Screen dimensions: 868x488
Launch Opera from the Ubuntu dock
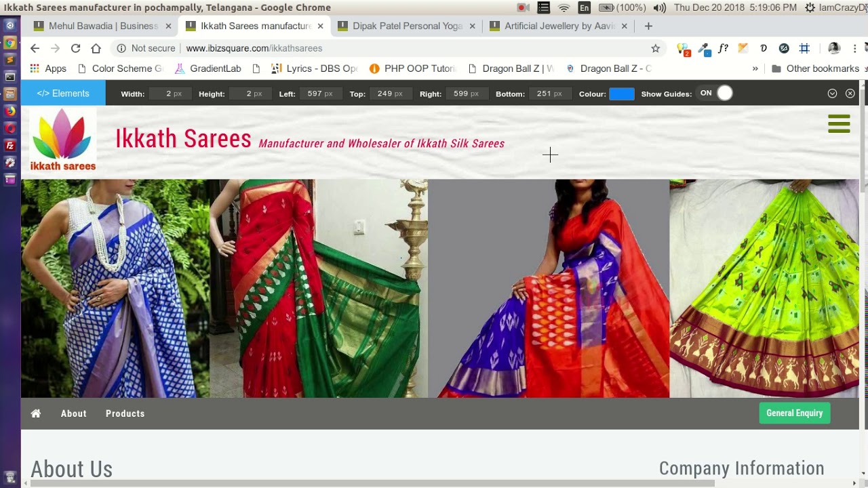(x=10, y=128)
